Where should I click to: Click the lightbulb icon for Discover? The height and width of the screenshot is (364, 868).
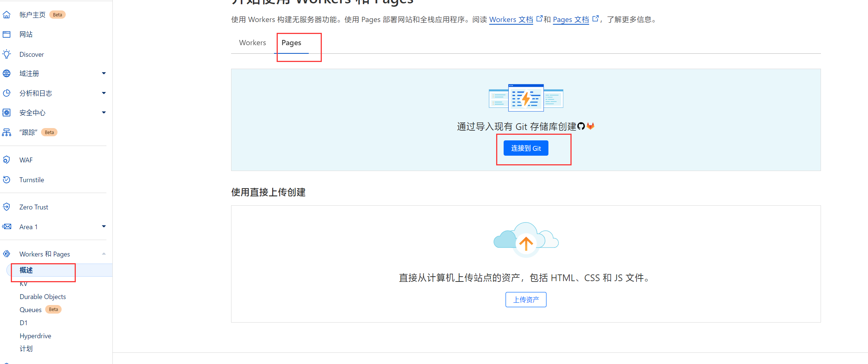click(x=7, y=54)
